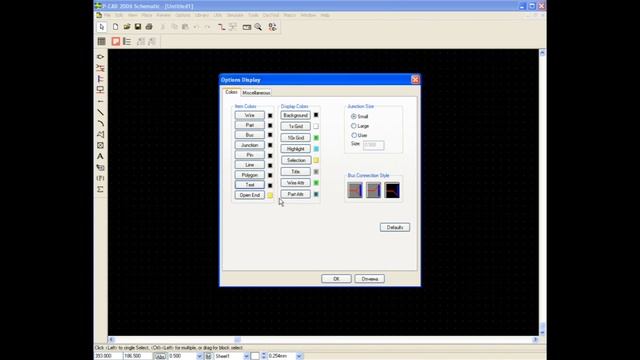The height and width of the screenshot is (360, 640).
Task: Open the Options menu
Action: (x=183, y=15)
